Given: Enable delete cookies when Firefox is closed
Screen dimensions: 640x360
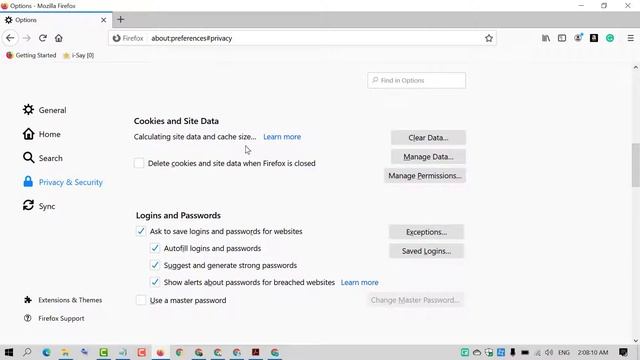Looking at the screenshot, I should (x=139, y=163).
